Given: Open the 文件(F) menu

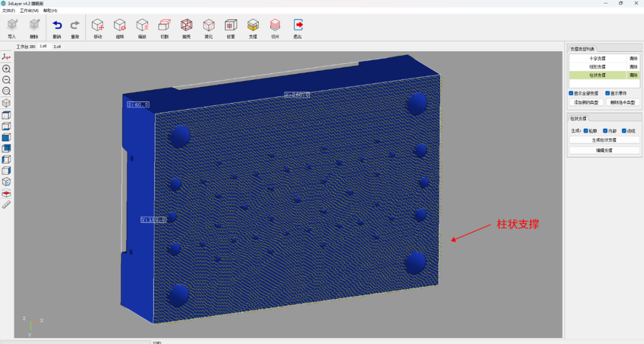Looking at the screenshot, I should 8,11.
